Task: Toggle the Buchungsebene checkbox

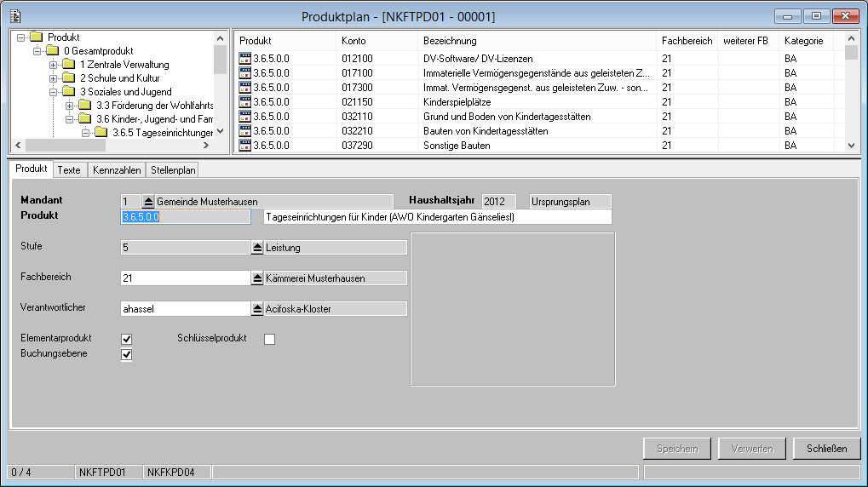Action: (x=127, y=354)
